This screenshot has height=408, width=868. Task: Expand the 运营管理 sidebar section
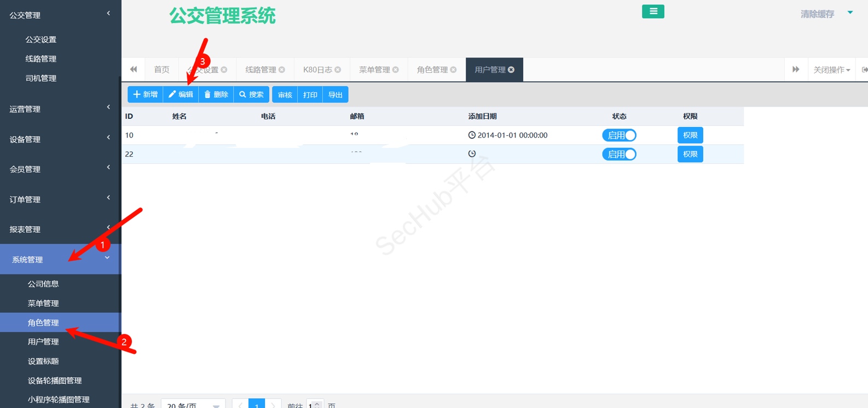coord(59,109)
